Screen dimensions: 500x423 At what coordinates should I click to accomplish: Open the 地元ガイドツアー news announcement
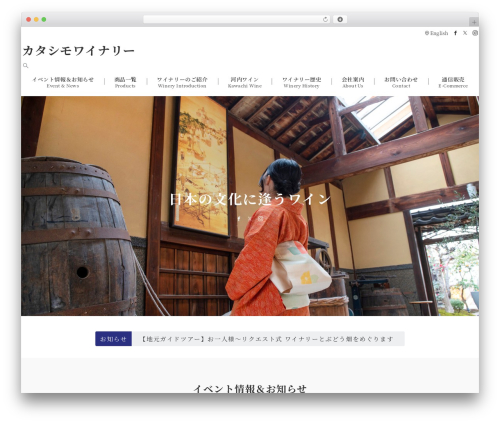point(267,339)
